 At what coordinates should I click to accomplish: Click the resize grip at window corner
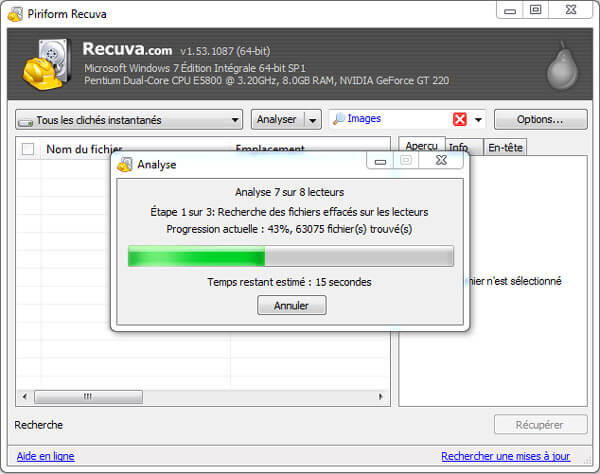click(x=587, y=461)
